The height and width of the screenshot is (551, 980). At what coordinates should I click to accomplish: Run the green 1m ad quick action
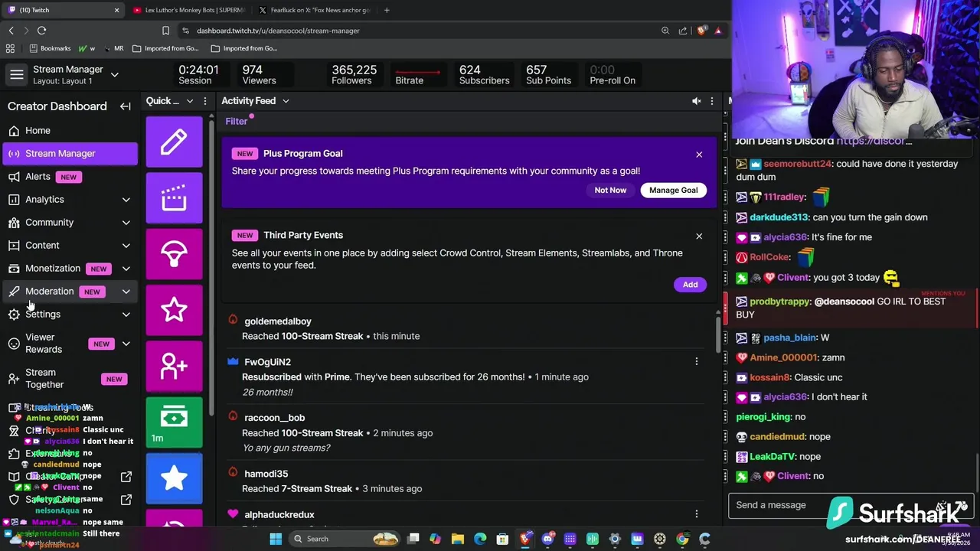point(174,422)
